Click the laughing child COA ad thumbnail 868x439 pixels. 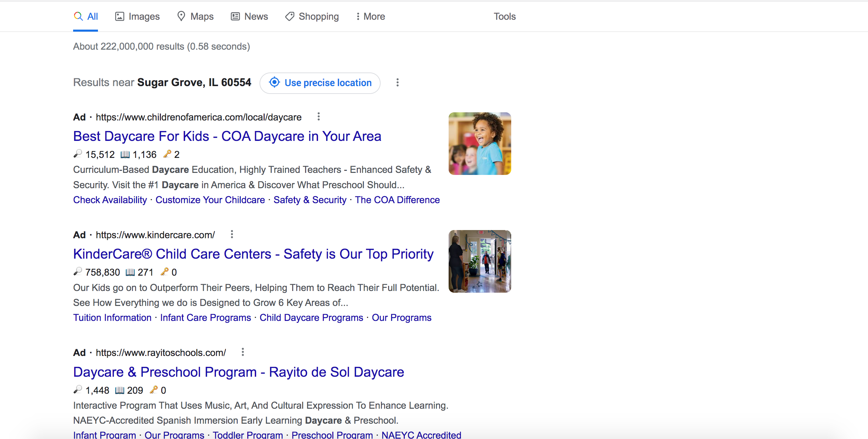[480, 144]
